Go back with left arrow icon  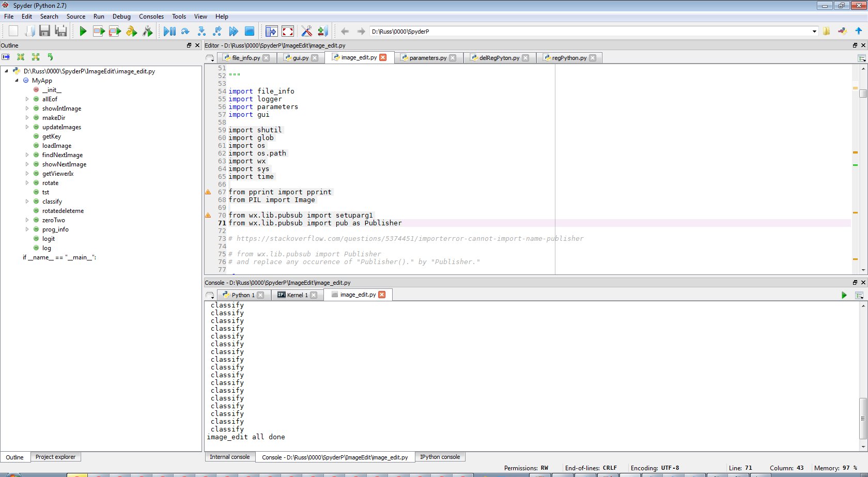click(x=345, y=31)
